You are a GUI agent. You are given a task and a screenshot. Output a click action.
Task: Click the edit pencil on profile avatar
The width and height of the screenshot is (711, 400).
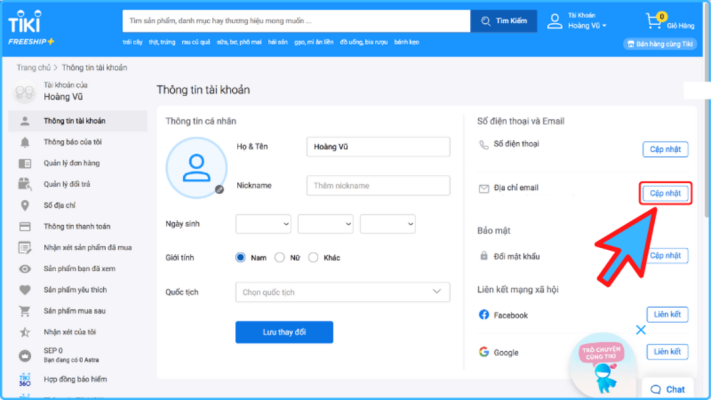(219, 188)
